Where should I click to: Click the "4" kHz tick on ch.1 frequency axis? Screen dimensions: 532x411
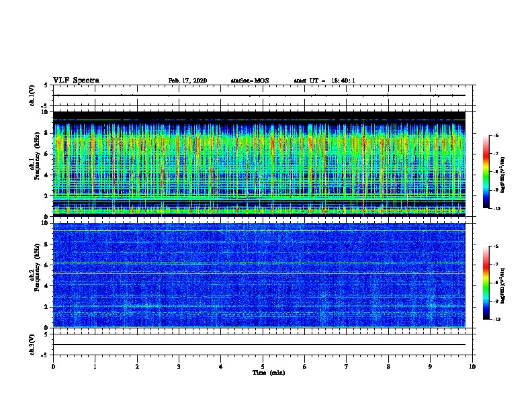tap(46, 175)
